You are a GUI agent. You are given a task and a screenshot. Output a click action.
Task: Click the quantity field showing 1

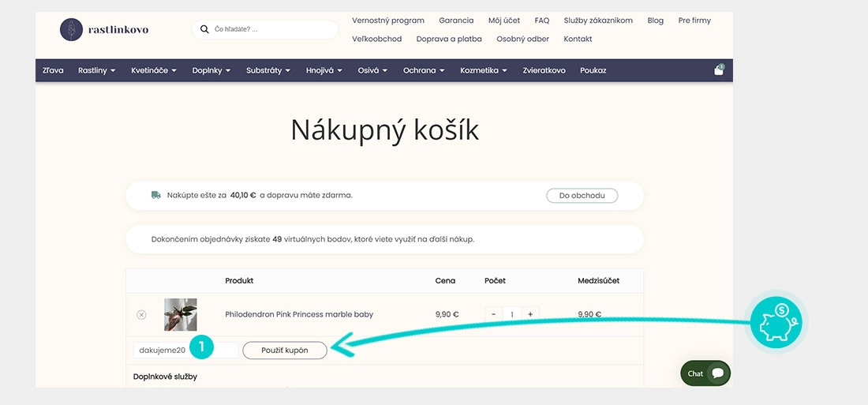512,314
